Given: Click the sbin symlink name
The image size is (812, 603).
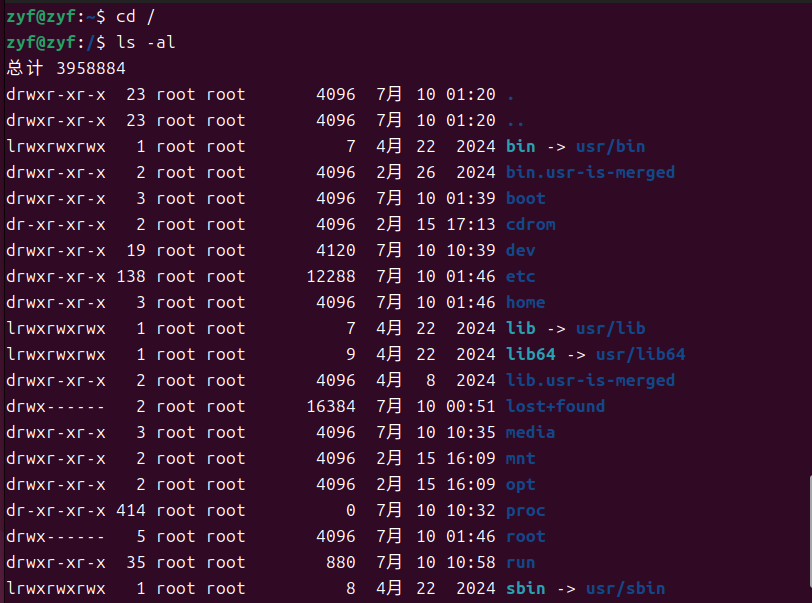Looking at the screenshot, I should 525,588.
